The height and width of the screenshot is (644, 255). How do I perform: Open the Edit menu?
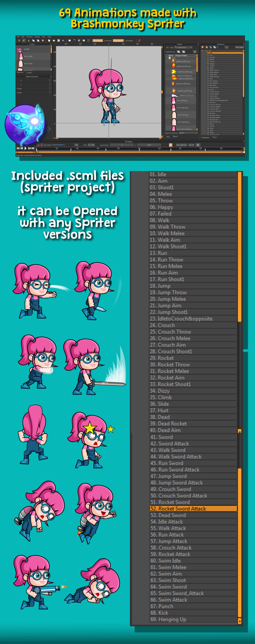[x=23, y=37]
